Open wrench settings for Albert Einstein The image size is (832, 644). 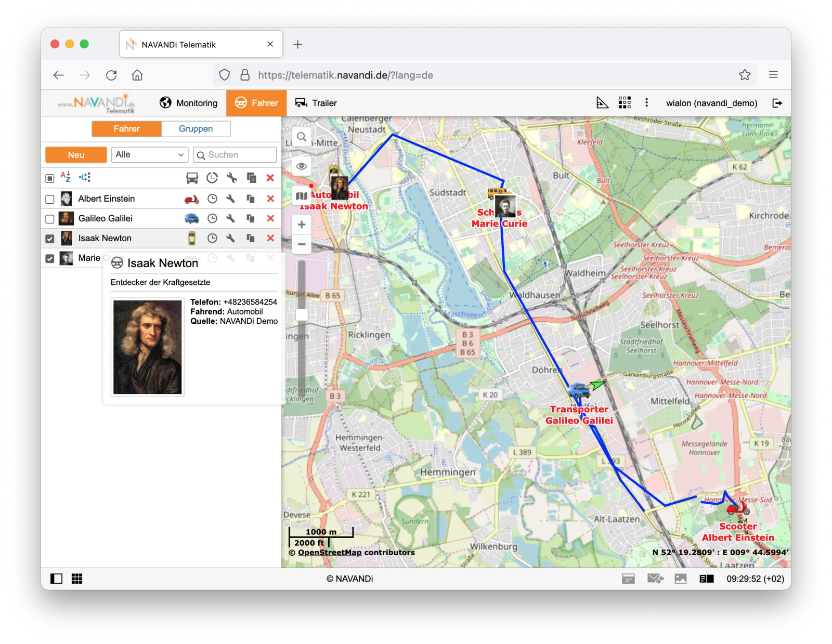(231, 199)
